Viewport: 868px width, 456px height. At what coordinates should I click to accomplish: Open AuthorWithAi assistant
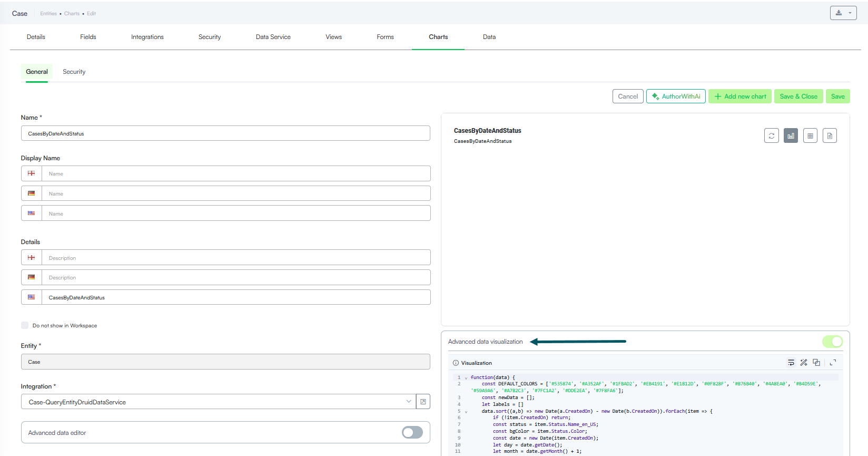tap(676, 96)
